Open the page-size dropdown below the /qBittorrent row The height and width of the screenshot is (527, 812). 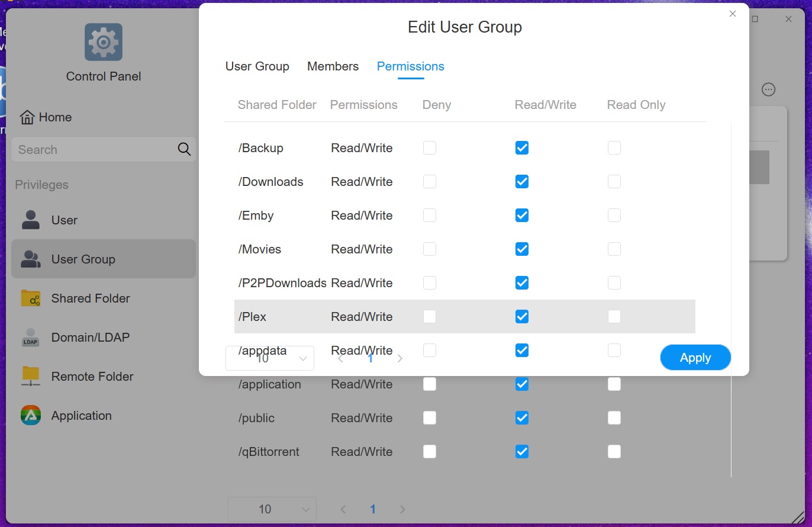(x=272, y=509)
